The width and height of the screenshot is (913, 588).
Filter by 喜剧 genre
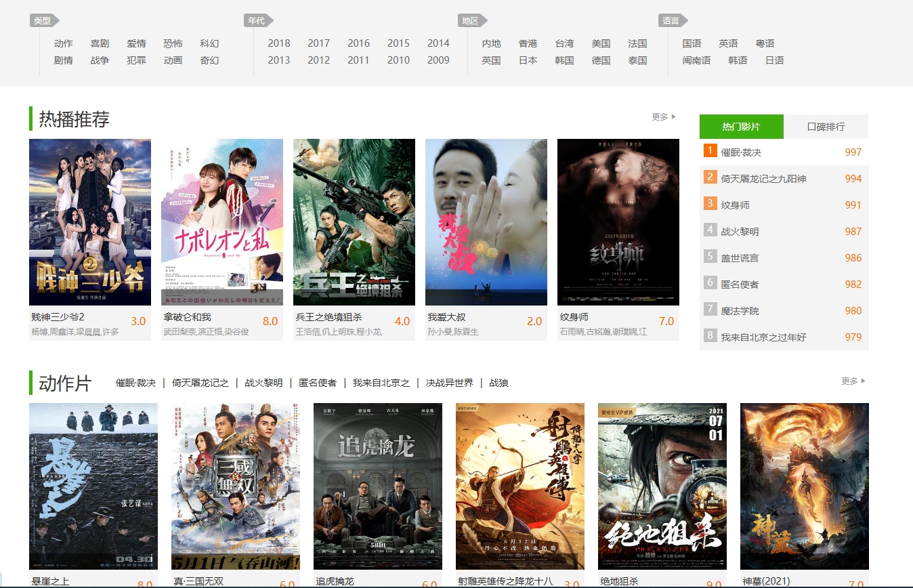point(100,43)
